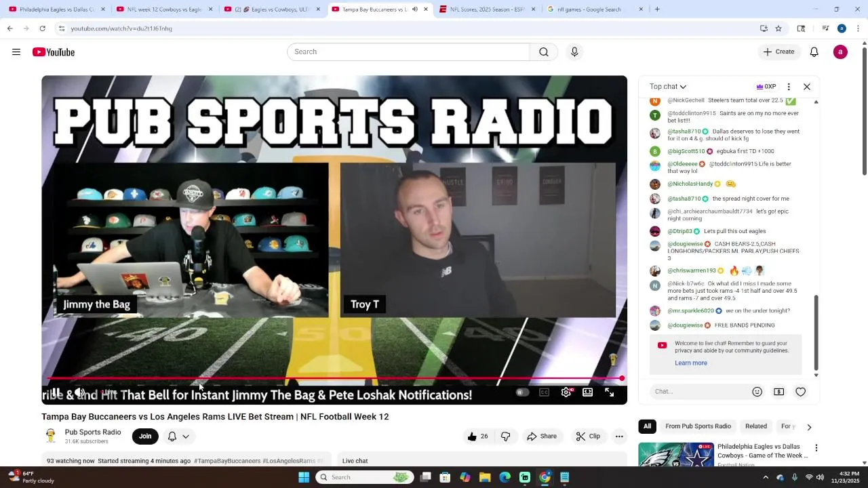Open File Explorer from the taskbar
The width and height of the screenshot is (868, 488).
[x=485, y=477]
